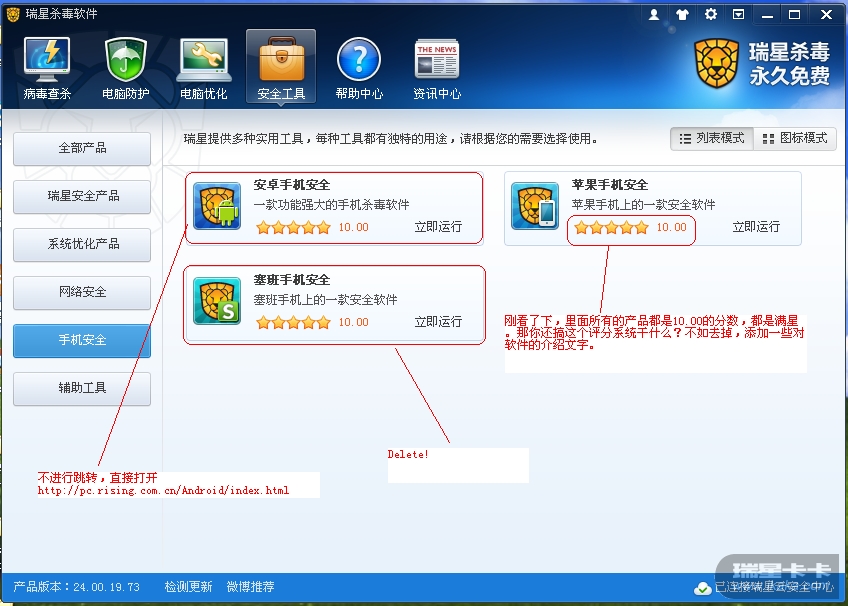Viewport: 848px width, 606px height.
Task: Close the 瑞星杀毒软件 window
Action: click(x=826, y=15)
